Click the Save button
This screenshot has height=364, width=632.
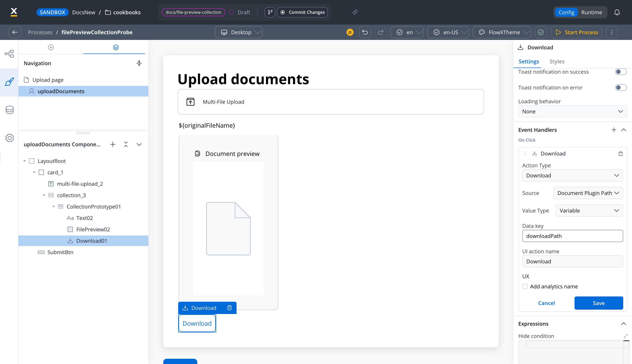click(598, 303)
